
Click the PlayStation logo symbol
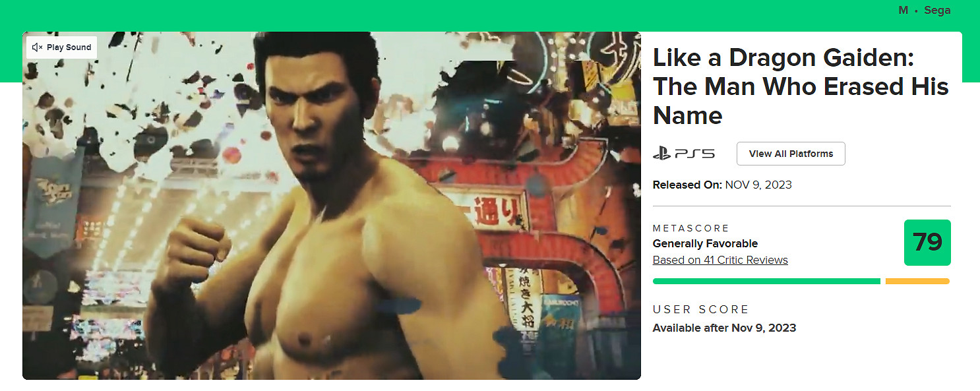[661, 154]
